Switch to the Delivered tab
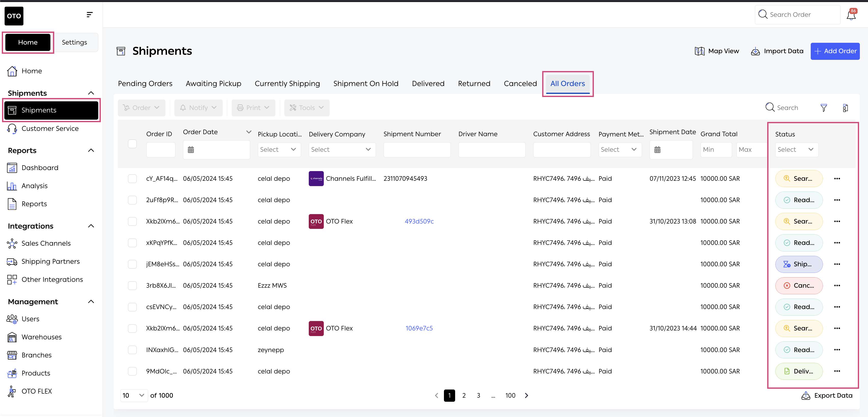This screenshot has height=417, width=868. point(428,84)
